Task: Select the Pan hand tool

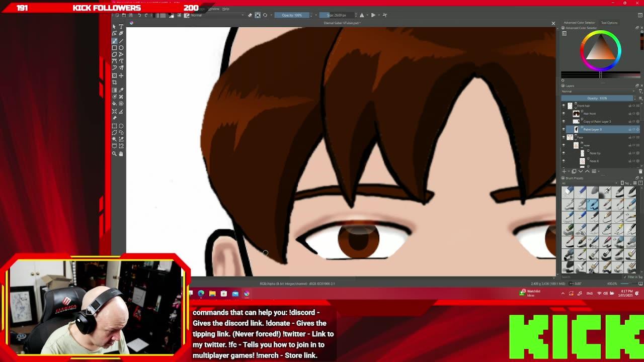Action: click(121, 154)
